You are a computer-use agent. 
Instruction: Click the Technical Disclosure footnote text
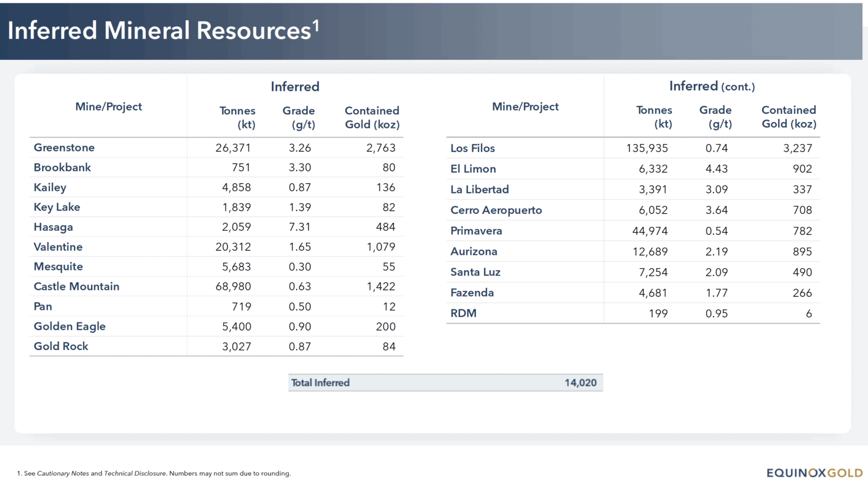135,473
